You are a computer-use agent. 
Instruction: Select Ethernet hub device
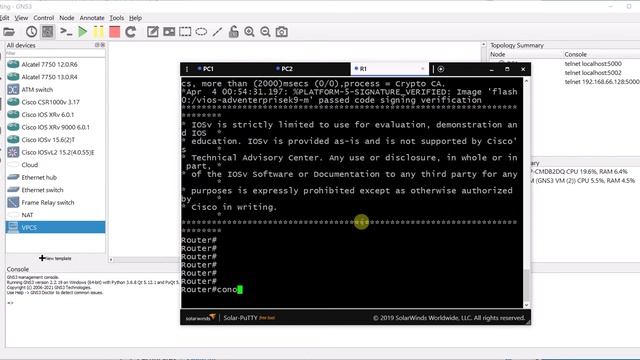pyautogui.click(x=55, y=178)
